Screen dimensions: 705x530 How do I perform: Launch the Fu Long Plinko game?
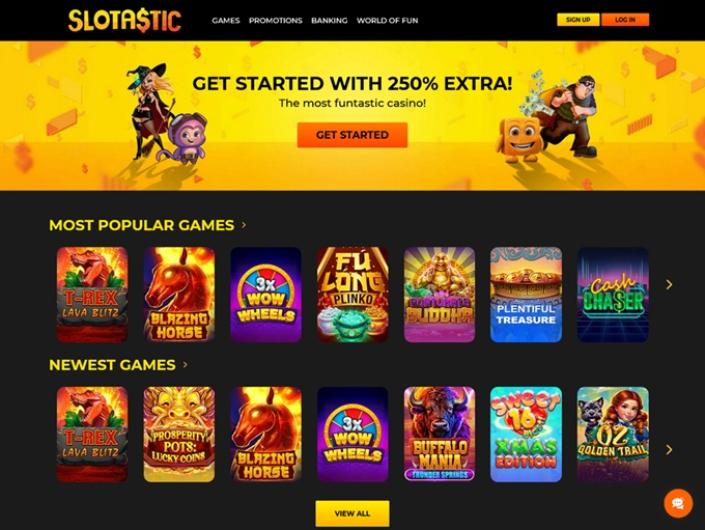352,294
